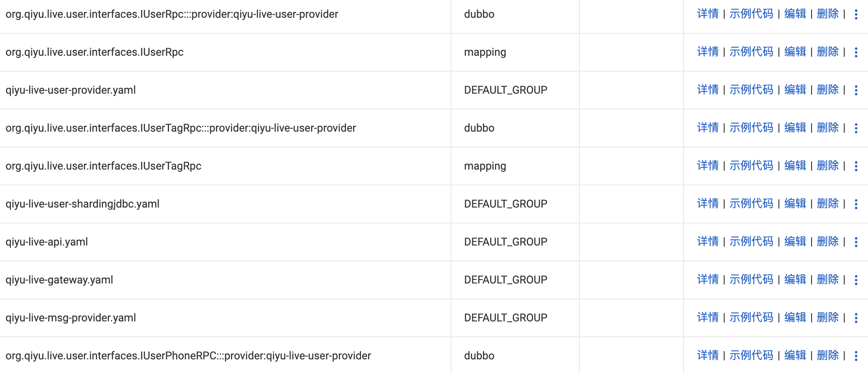This screenshot has height=374, width=868.
Task: Open more menu for qiyu-live-api.yaml
Action: click(x=856, y=242)
